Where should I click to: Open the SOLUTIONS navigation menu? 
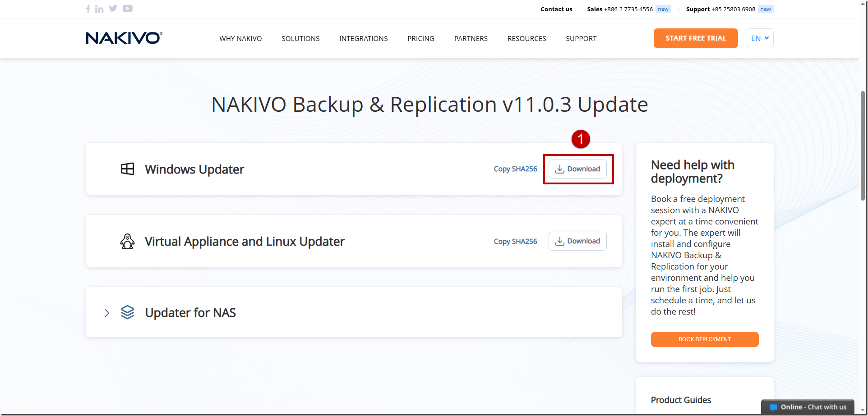[300, 39]
